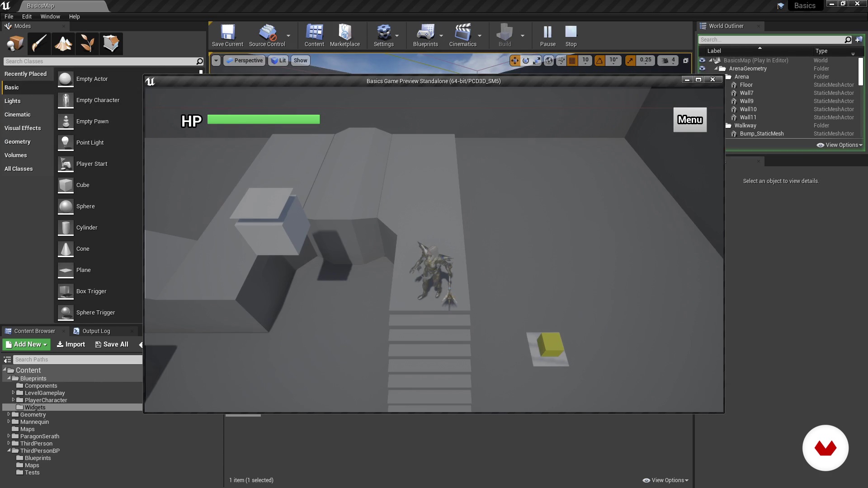Toggle world/local coordinate system globe icon
868x488 pixels.
coord(549,61)
